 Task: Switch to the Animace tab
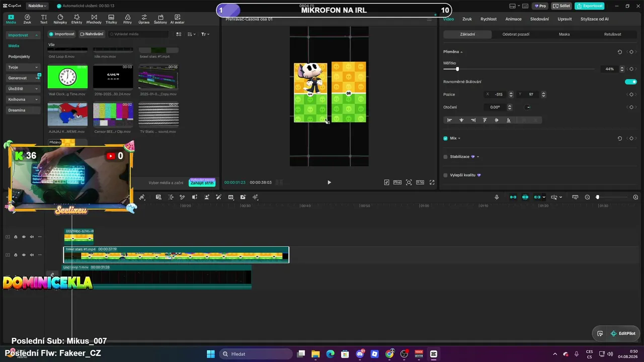[x=513, y=19]
